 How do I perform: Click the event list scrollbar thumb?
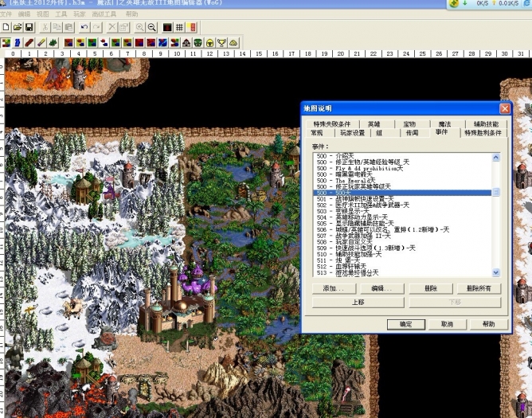click(496, 193)
